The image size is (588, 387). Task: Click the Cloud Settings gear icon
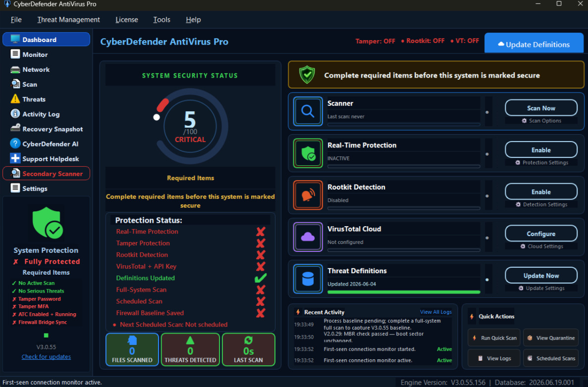(x=523, y=246)
